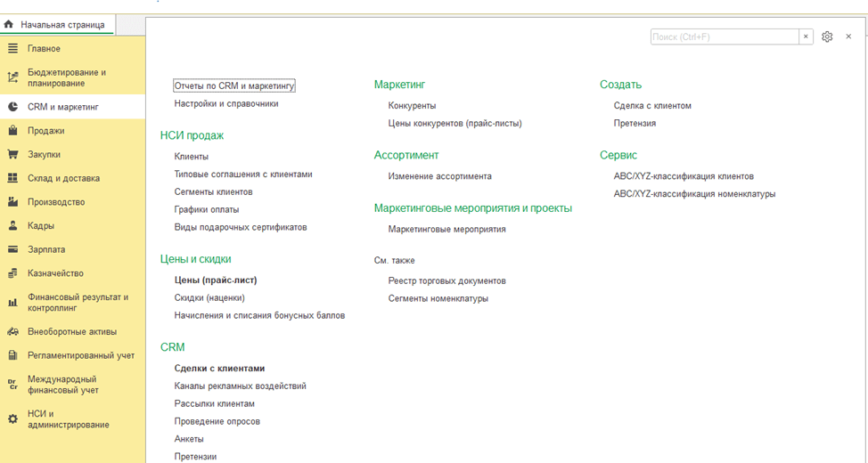
Task: Click the Бюджетирование и планирование chart icon
Action: [x=12, y=77]
